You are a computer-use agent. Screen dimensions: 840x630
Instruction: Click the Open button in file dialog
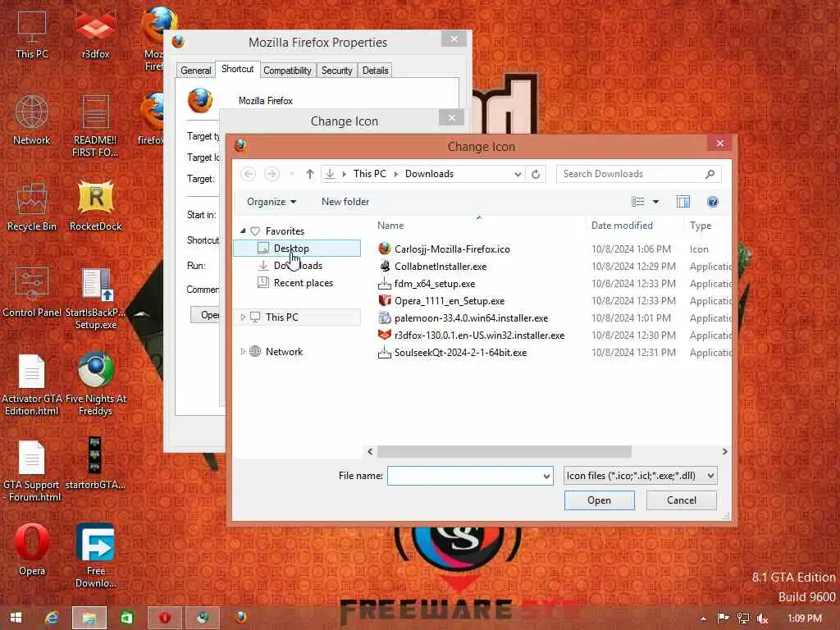tap(599, 500)
